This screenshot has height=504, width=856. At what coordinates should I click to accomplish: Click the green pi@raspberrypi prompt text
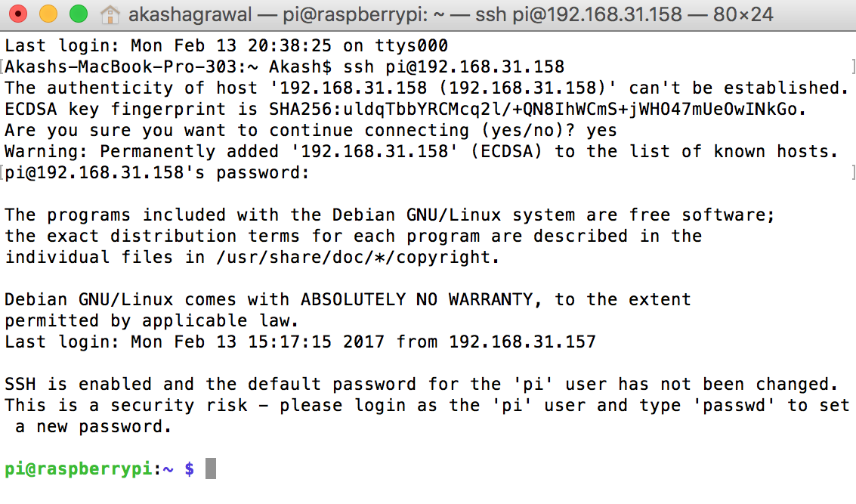coord(78,469)
